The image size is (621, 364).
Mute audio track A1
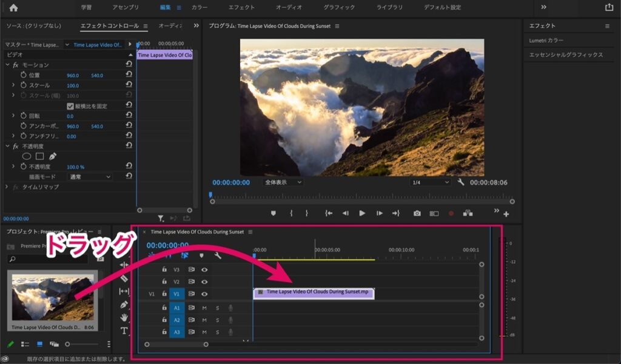[x=204, y=308]
